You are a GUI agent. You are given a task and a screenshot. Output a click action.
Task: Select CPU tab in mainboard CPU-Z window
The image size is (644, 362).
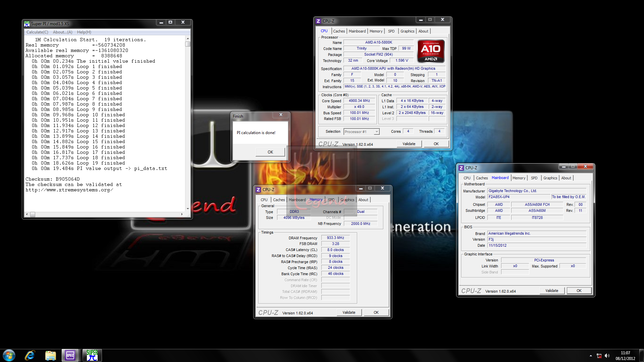tap(467, 178)
